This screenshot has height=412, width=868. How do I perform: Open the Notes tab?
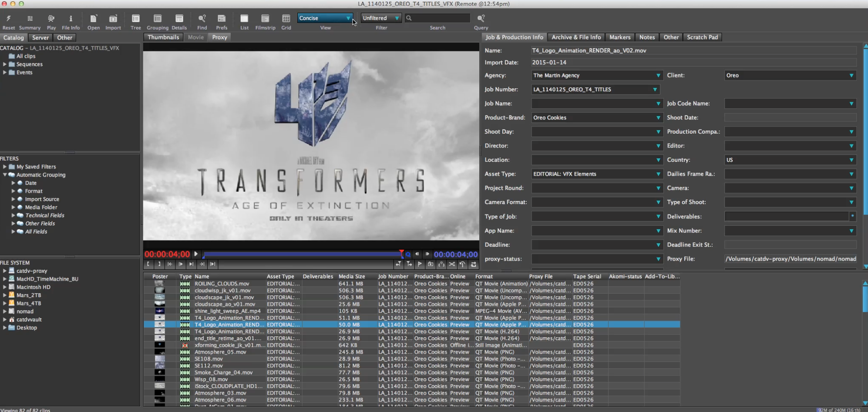[x=647, y=37]
